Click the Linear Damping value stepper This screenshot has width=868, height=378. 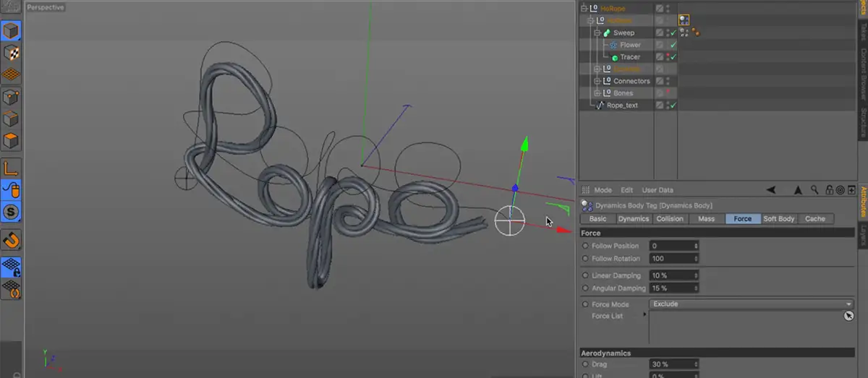click(696, 276)
